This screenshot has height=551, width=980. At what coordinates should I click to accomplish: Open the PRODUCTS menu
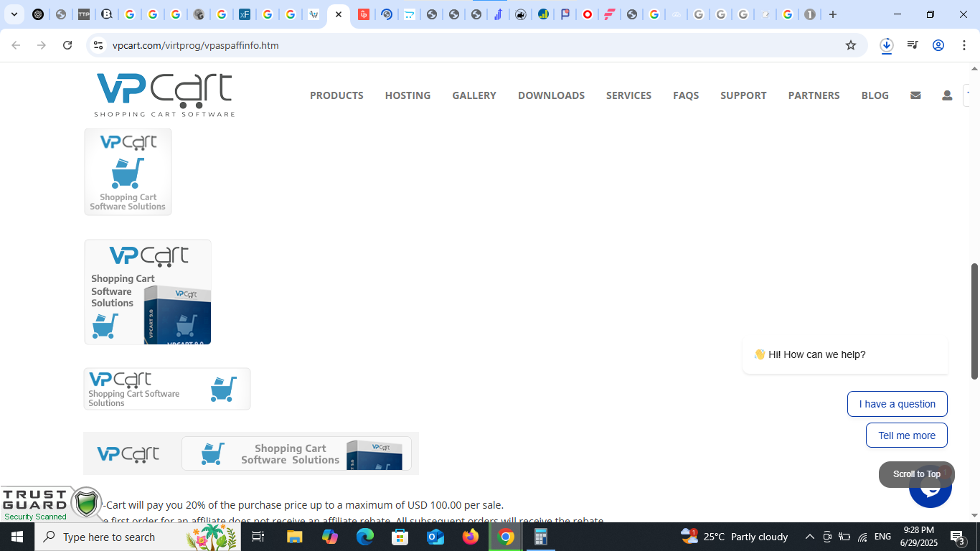click(x=336, y=95)
